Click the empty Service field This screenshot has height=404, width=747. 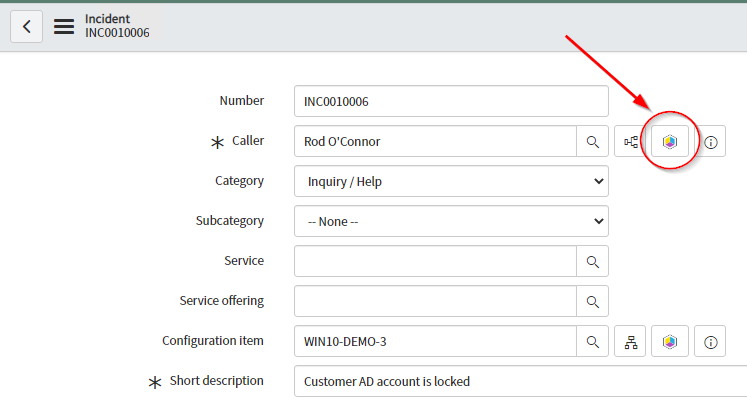tap(435, 261)
